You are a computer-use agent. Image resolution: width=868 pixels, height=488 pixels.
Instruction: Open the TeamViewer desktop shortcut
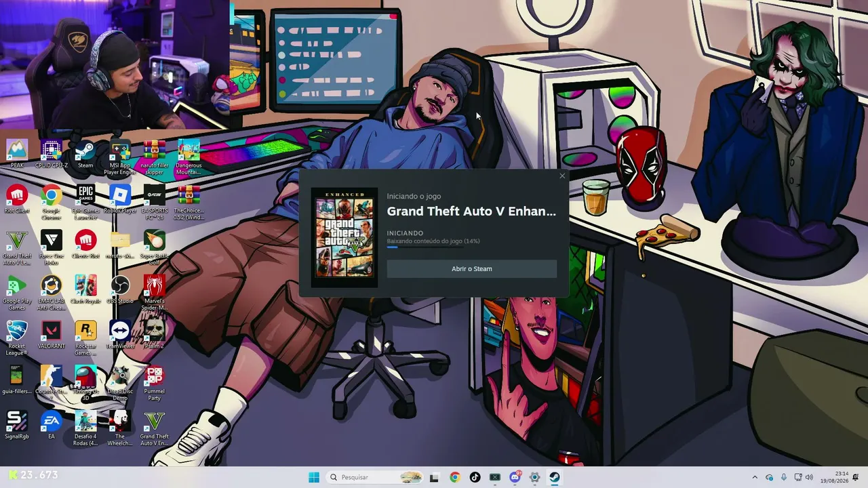click(120, 335)
